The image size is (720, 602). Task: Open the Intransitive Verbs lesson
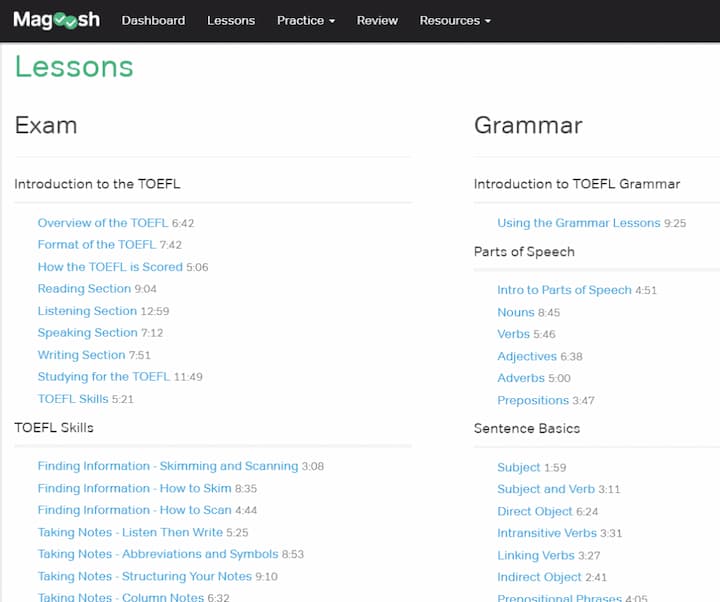[x=547, y=533]
